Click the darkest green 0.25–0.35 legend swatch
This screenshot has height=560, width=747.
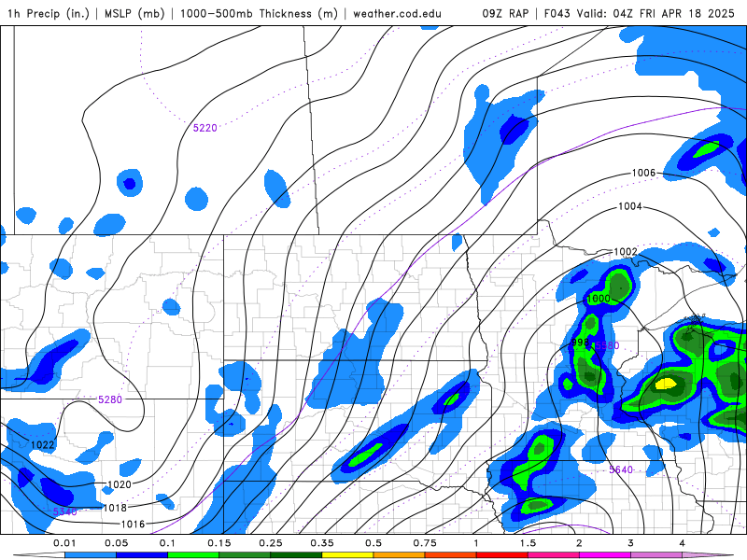point(296,555)
